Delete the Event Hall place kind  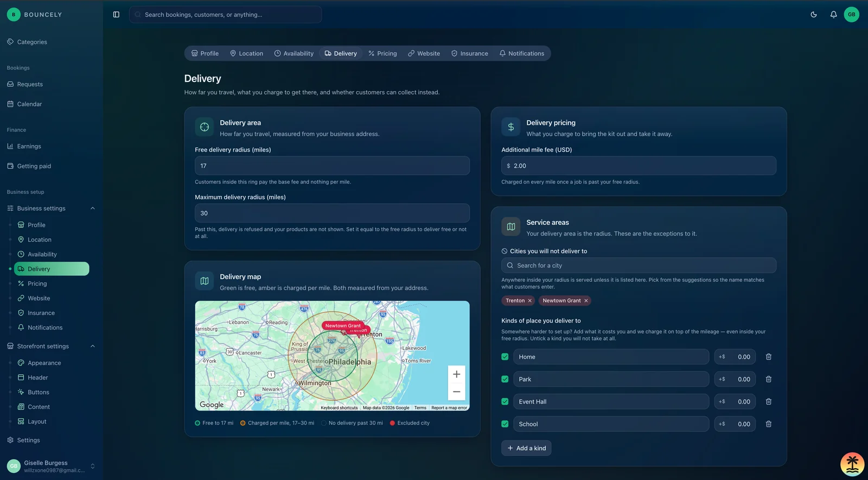click(768, 401)
